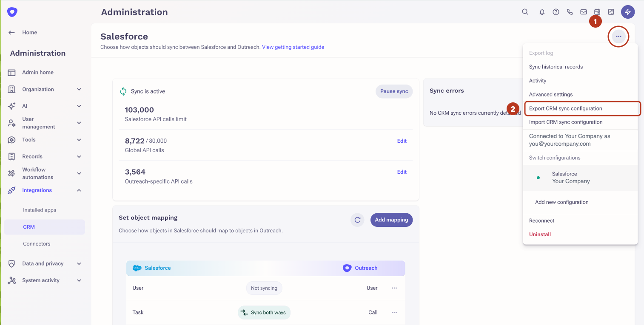Click the Add mapping button
Screen dimensions: 644x325
pyautogui.click(x=391, y=220)
